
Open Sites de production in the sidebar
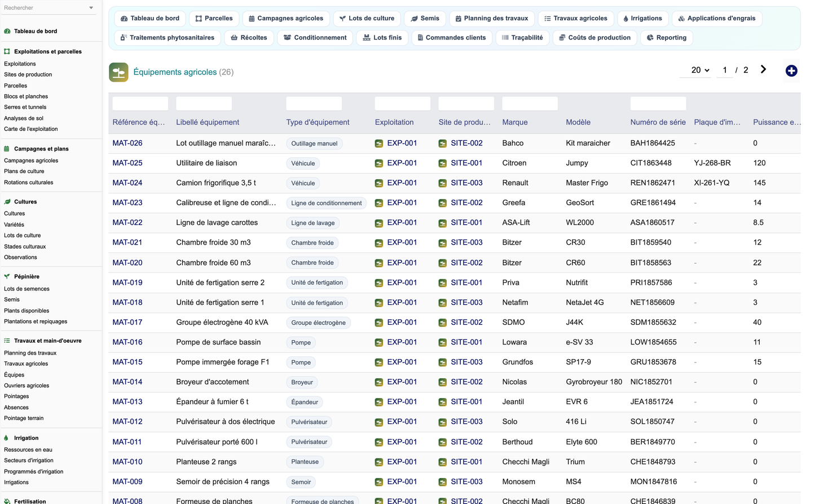pyautogui.click(x=28, y=74)
